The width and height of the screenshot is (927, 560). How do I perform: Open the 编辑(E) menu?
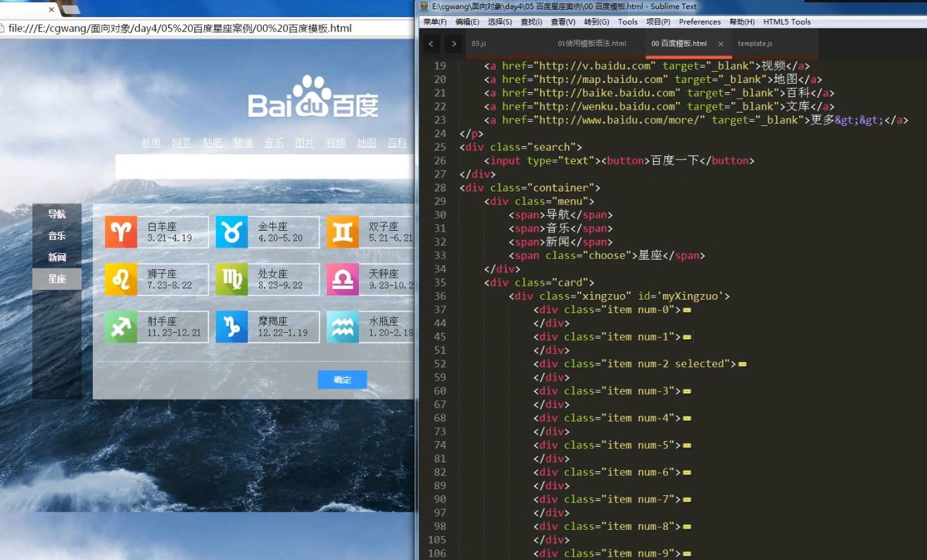click(x=467, y=22)
